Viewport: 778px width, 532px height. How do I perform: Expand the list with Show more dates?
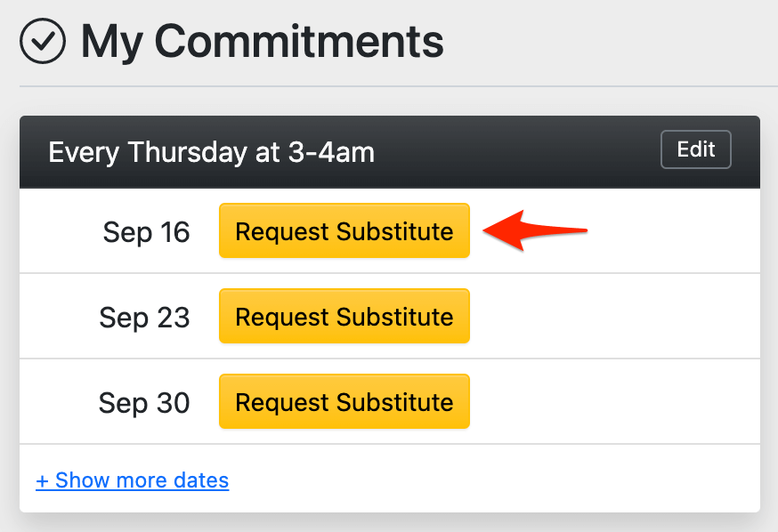(132, 480)
